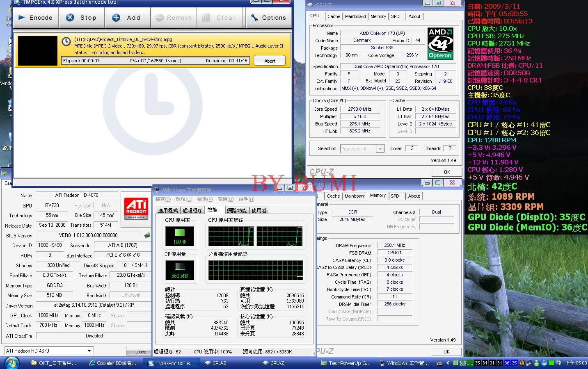Open About tab in top CPU-Z window
The width and height of the screenshot is (588, 369).
pos(414,16)
